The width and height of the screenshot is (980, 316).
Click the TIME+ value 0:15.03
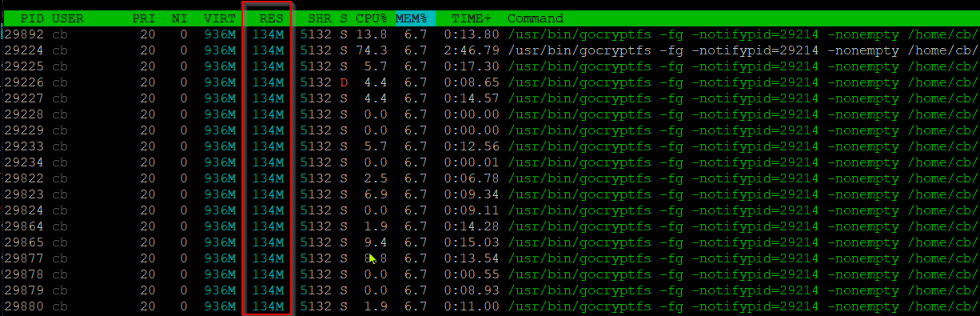click(472, 242)
